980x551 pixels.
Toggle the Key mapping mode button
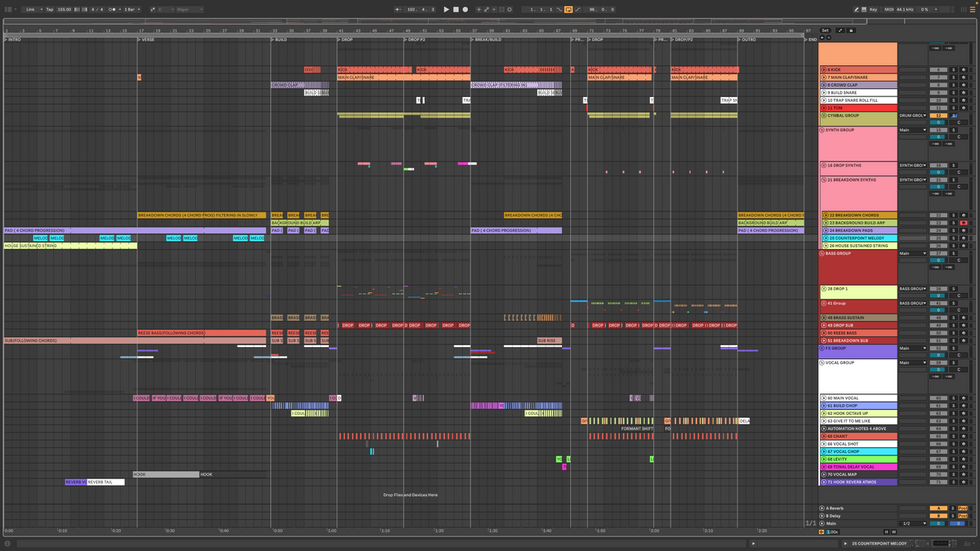[x=873, y=9]
